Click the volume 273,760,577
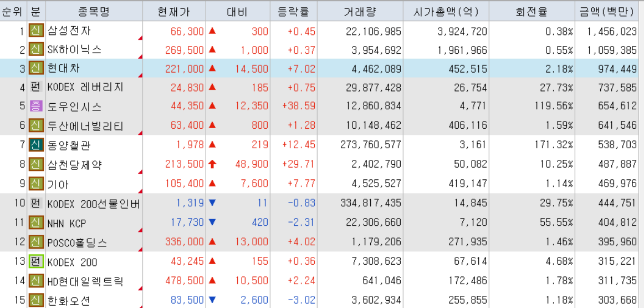 371,145
